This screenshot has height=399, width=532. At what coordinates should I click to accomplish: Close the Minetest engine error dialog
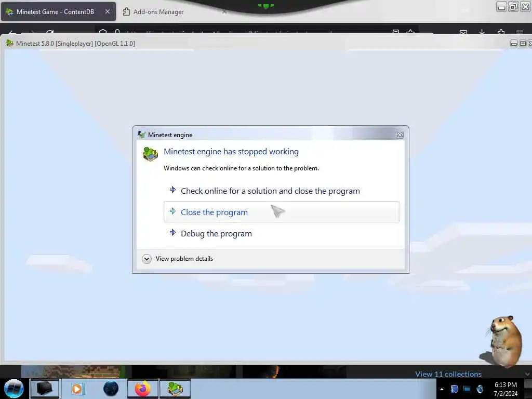[x=400, y=135]
